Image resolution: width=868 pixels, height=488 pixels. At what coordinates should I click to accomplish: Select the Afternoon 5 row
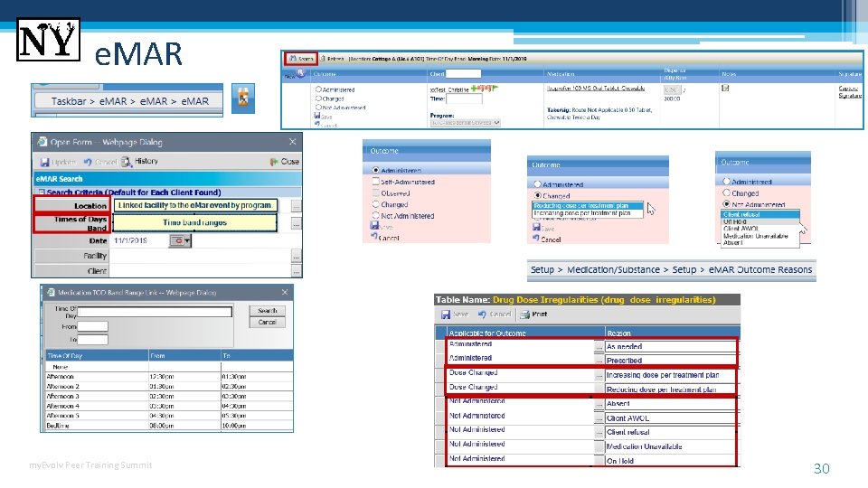(x=169, y=416)
